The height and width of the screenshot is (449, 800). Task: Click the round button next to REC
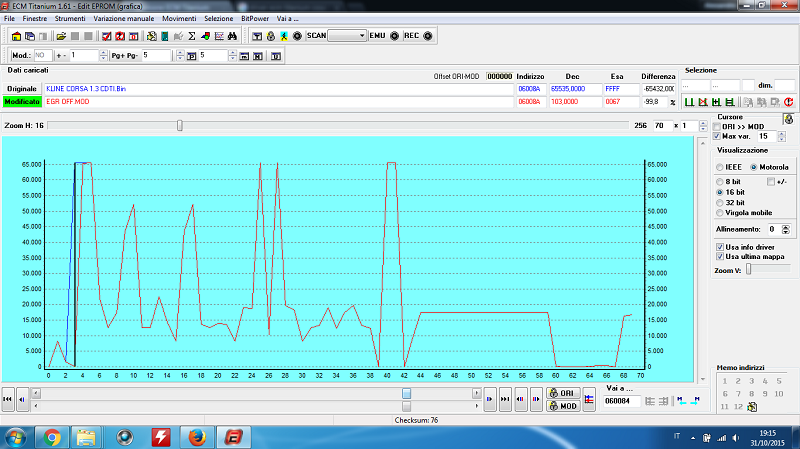point(428,36)
